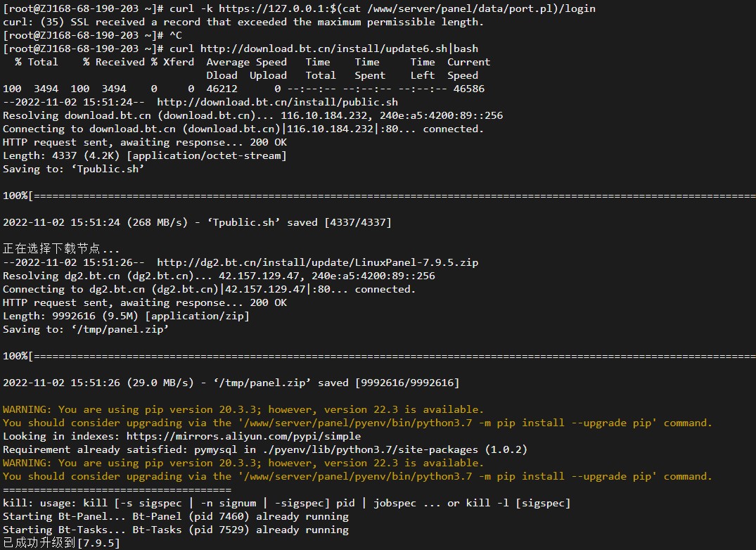
Task: Click the 'Tpublic.sh' saved line
Action: 197,223
